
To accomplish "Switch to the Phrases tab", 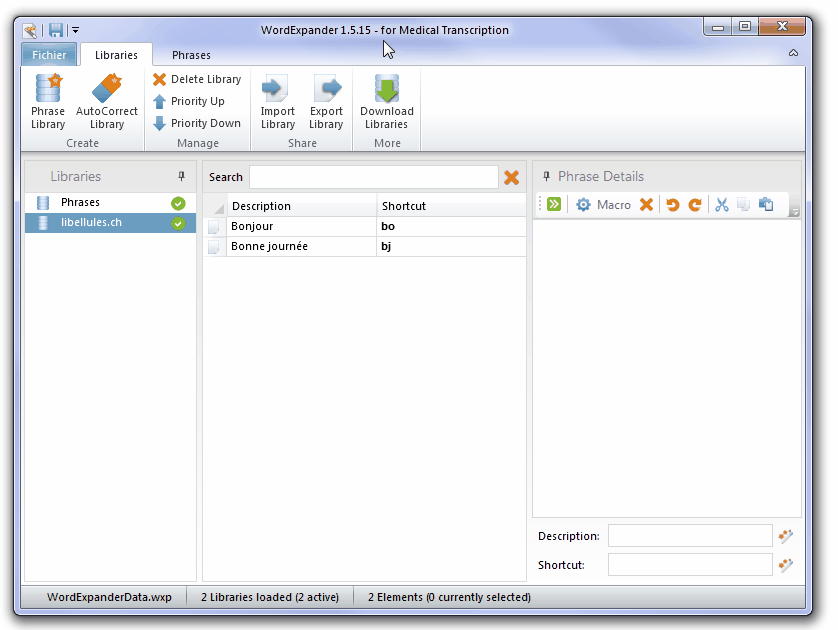I will [x=191, y=55].
